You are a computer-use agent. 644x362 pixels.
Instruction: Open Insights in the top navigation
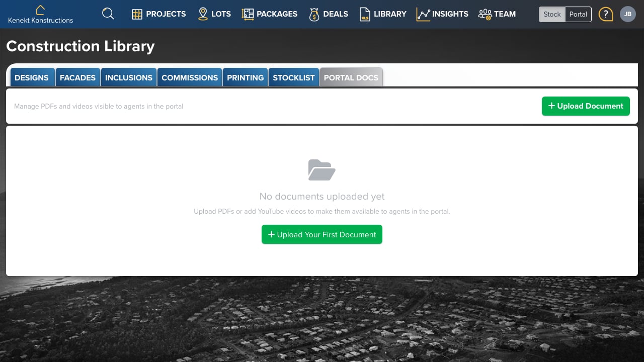tap(442, 14)
